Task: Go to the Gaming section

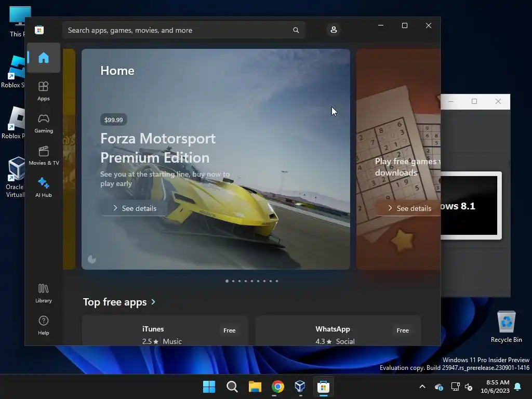Action: click(44, 124)
